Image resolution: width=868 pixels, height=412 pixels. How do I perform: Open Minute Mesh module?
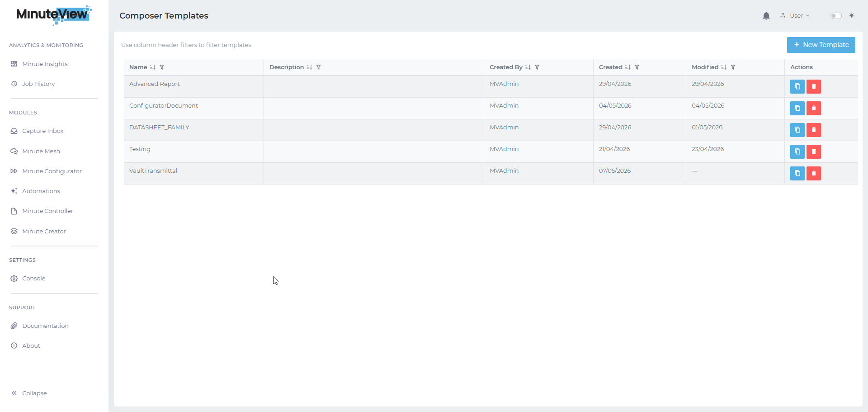point(35,151)
